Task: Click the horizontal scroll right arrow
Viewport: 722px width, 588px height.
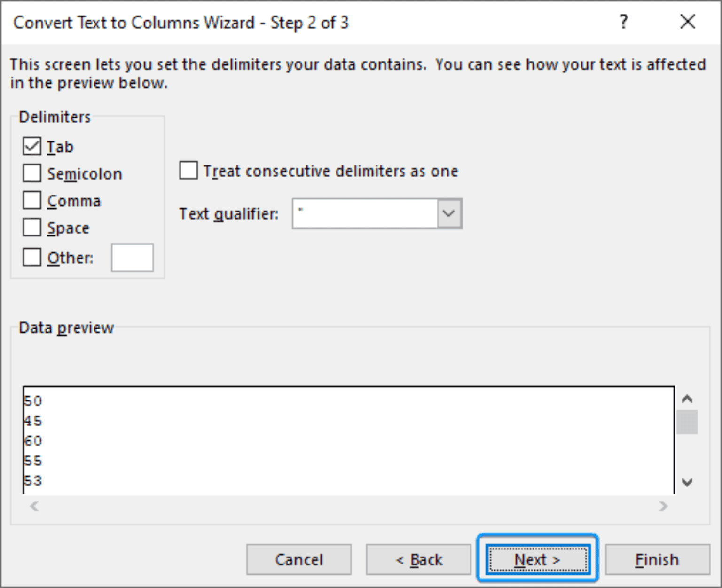Action: (x=663, y=506)
